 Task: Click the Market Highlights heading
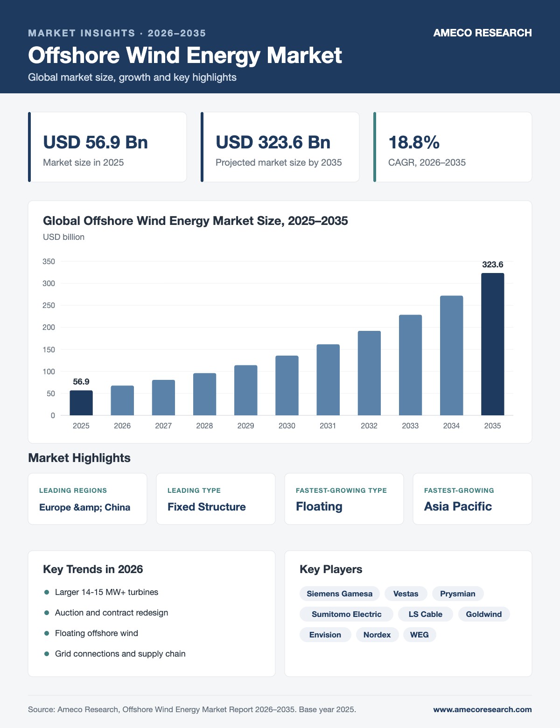click(79, 458)
